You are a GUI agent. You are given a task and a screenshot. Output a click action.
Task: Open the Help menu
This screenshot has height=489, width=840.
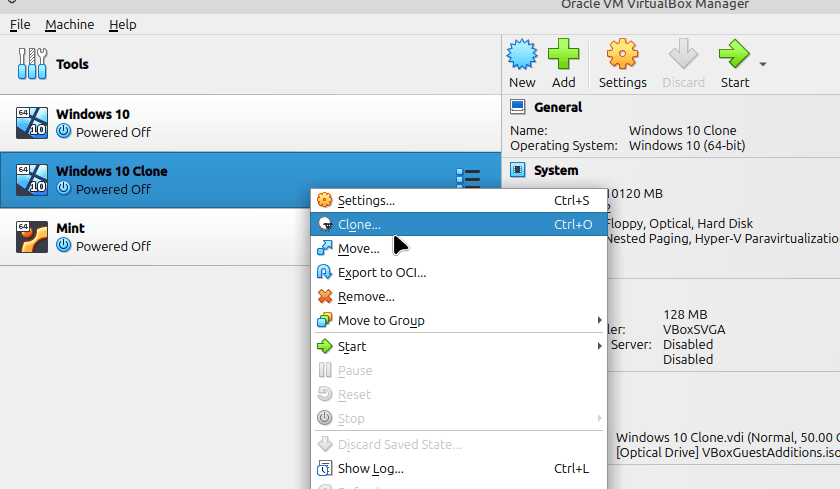point(123,25)
